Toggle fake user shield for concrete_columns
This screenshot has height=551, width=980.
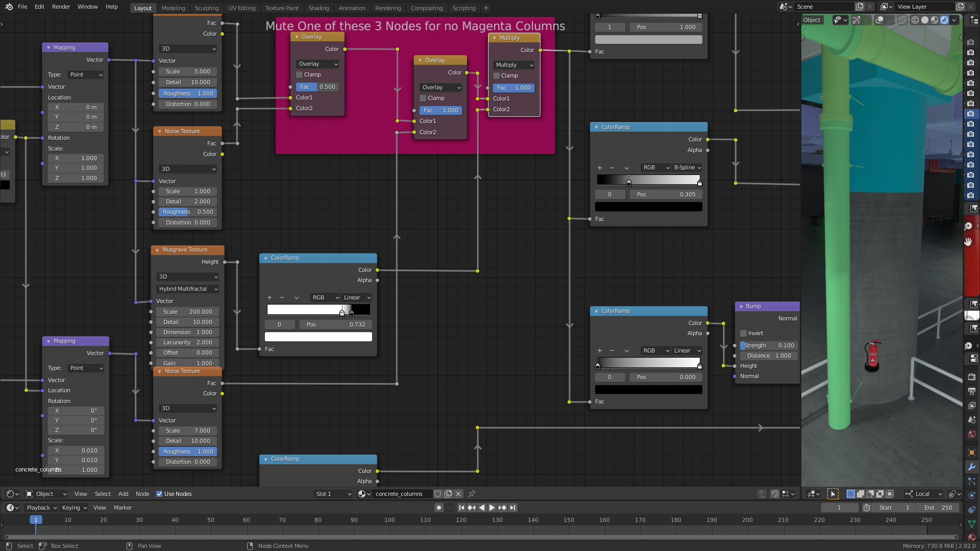(x=437, y=494)
